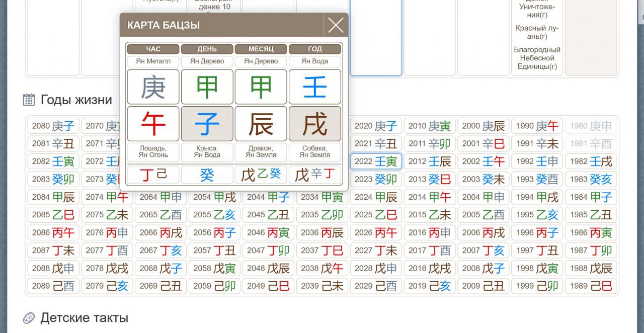Choose year 1990 cell
Image resolution: width=644 pixels, height=333 pixels.
coord(537,126)
